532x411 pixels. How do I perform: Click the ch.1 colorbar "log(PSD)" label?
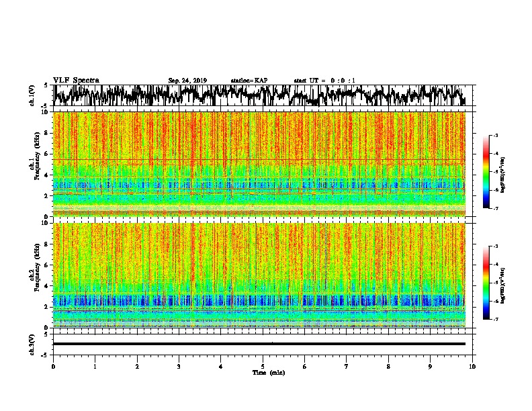click(x=502, y=175)
